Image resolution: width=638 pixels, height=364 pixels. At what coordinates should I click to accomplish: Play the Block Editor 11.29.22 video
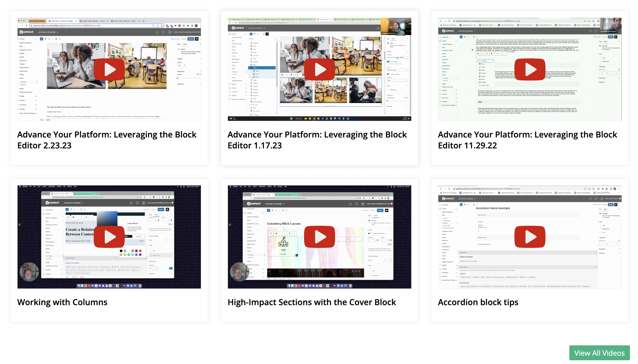[530, 69]
